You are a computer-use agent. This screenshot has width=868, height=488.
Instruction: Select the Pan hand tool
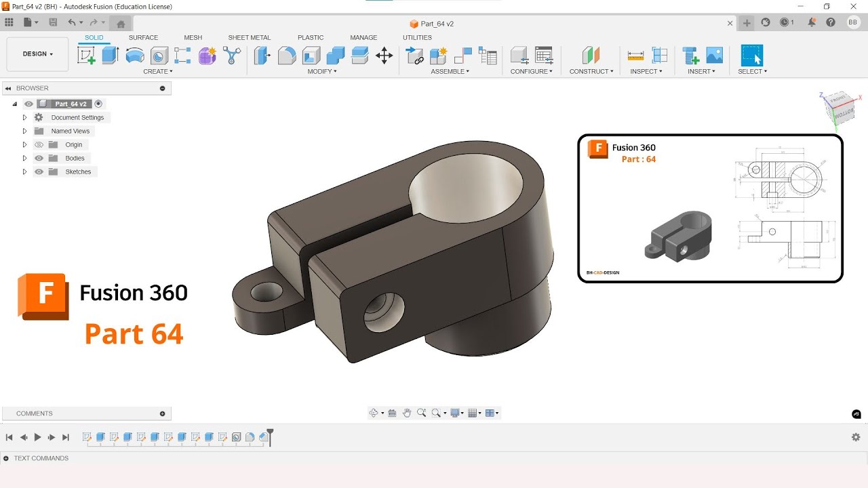(x=407, y=413)
